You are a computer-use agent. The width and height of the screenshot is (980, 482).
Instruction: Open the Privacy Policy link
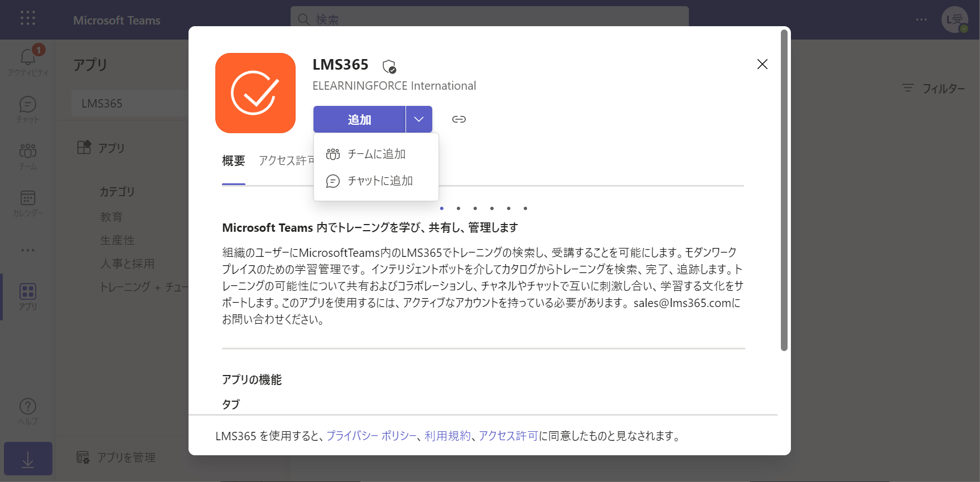[x=371, y=436]
